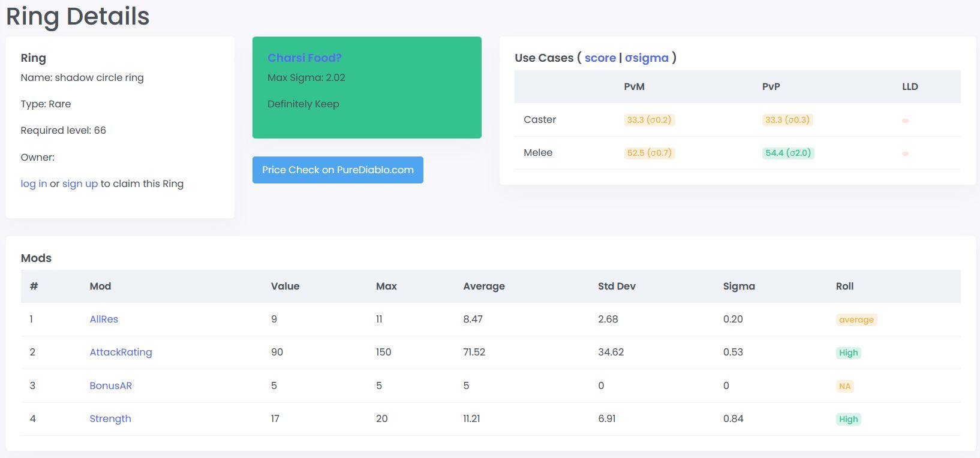Open the 'σsigma' link in Use Cases
The height and width of the screenshot is (458, 980).
(647, 58)
